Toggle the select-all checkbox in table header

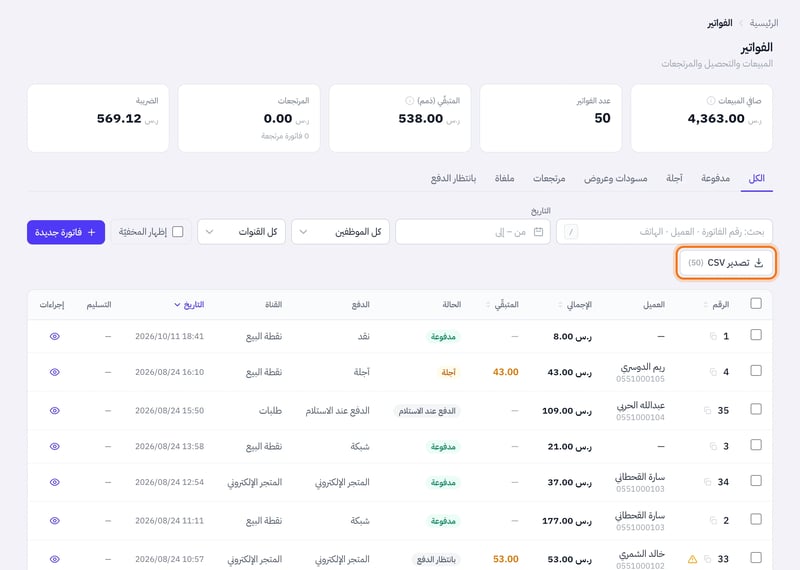tap(756, 304)
